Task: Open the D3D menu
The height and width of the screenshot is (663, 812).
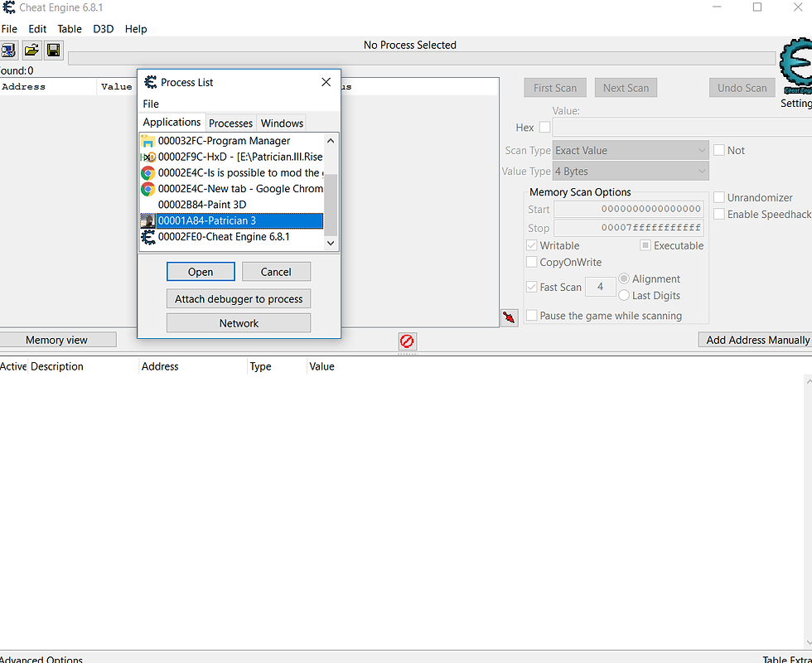Action: click(x=103, y=29)
